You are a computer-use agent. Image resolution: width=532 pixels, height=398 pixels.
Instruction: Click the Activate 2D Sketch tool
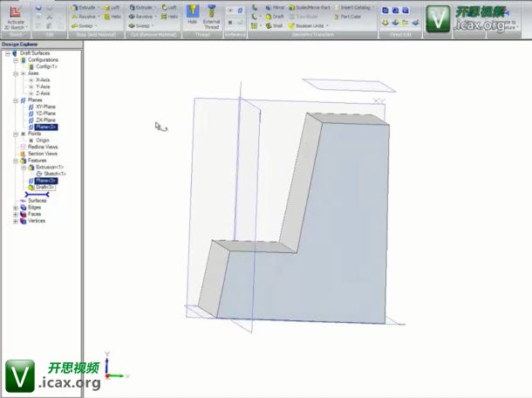pos(16,17)
